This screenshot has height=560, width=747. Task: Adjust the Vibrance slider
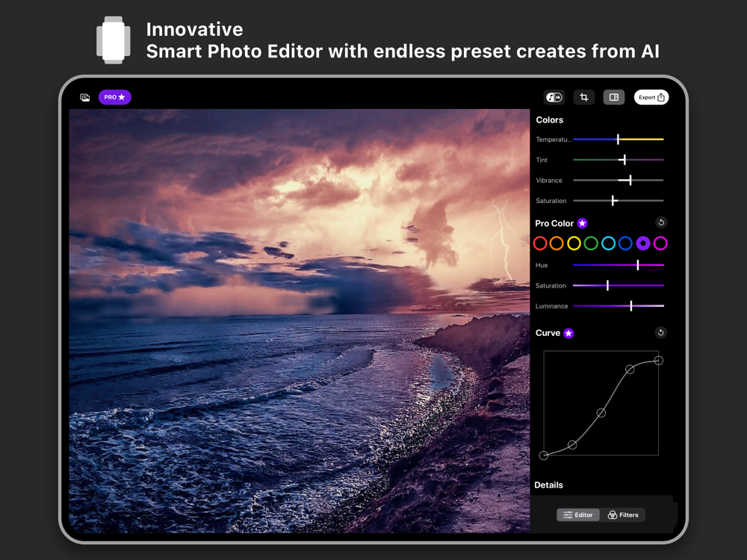(619, 181)
